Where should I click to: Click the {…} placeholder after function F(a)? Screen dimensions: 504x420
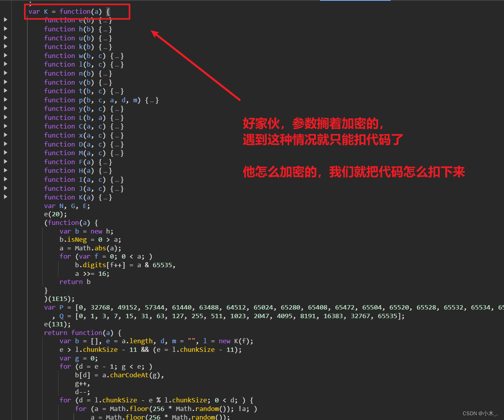pos(105,162)
